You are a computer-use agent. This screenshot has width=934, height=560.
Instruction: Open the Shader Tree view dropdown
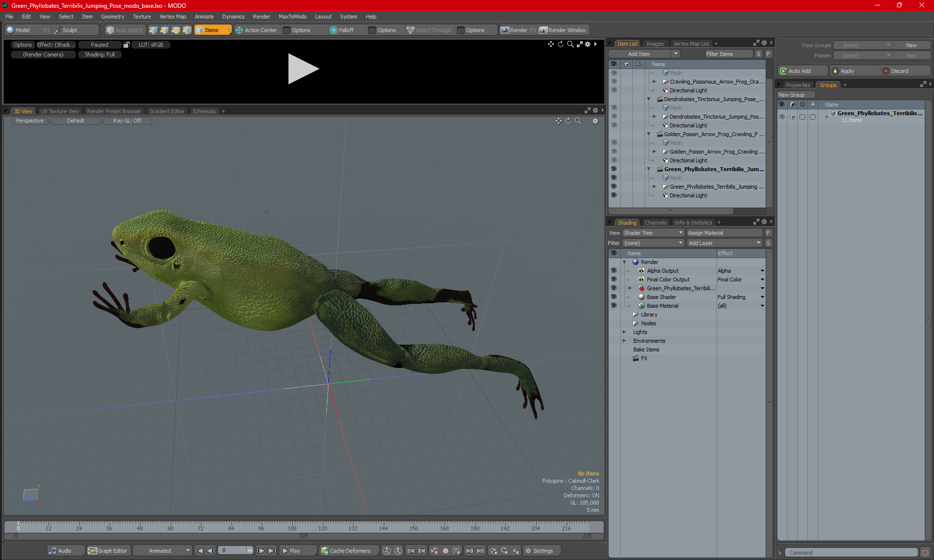[x=654, y=233]
